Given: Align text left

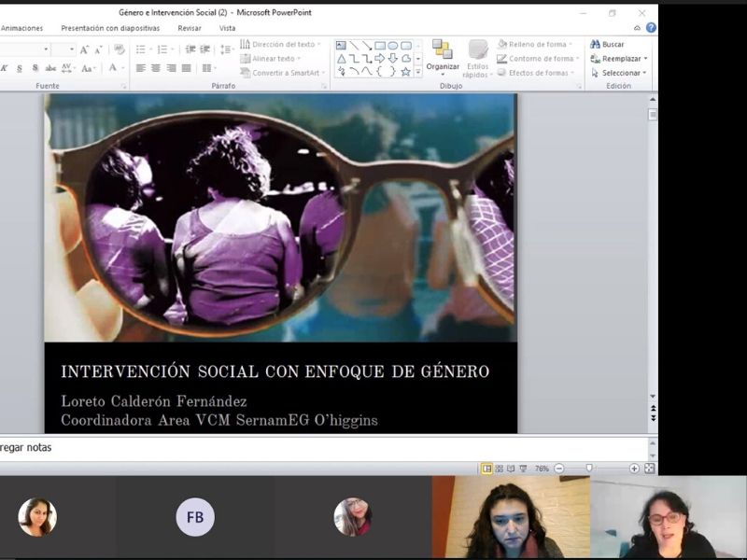Looking at the screenshot, I should coord(141,68).
